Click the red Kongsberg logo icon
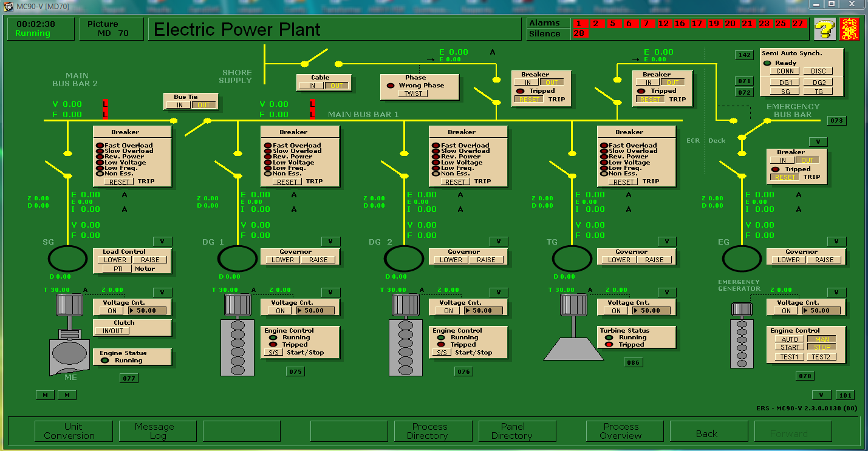The image size is (868, 451). click(x=849, y=29)
